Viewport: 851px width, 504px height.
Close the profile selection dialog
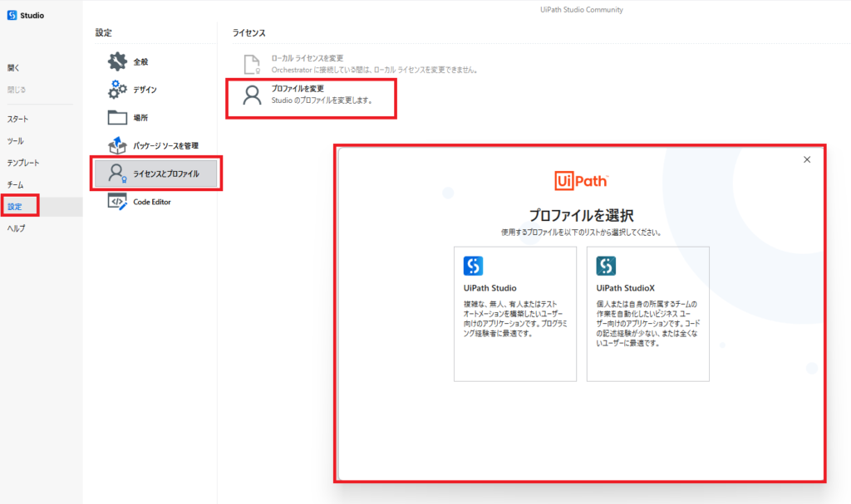click(807, 159)
